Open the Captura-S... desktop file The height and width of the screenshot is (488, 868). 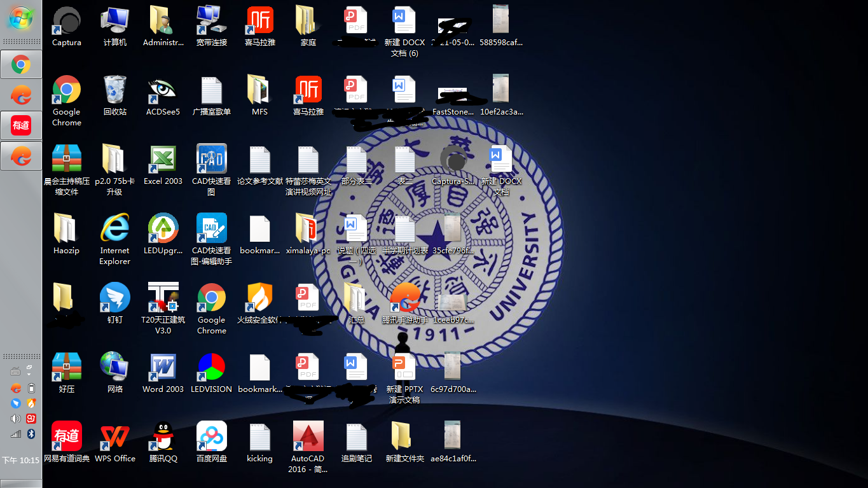pos(453,165)
